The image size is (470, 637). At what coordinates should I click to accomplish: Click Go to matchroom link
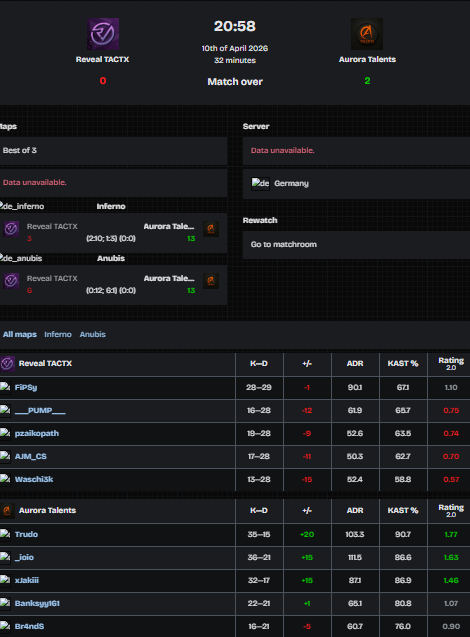coord(284,245)
